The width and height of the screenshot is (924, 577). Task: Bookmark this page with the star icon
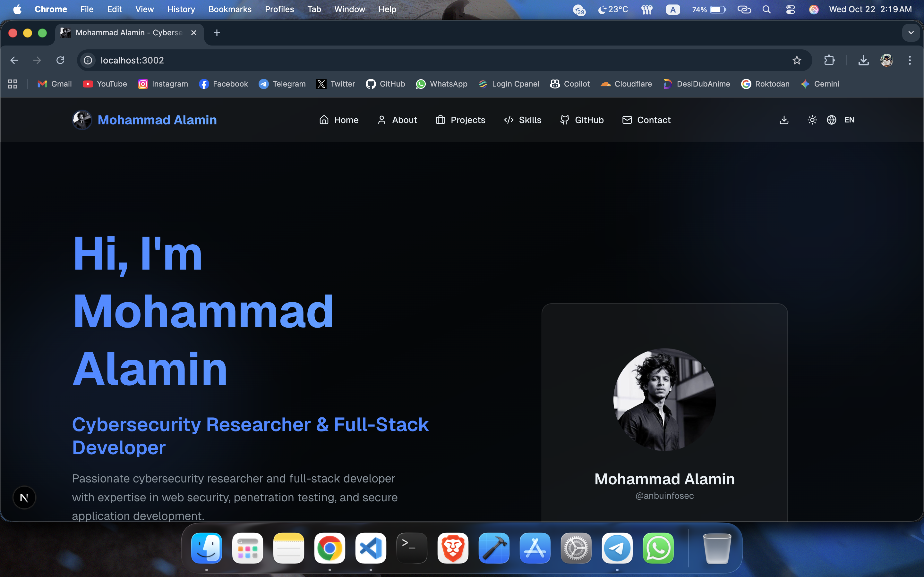tap(797, 60)
